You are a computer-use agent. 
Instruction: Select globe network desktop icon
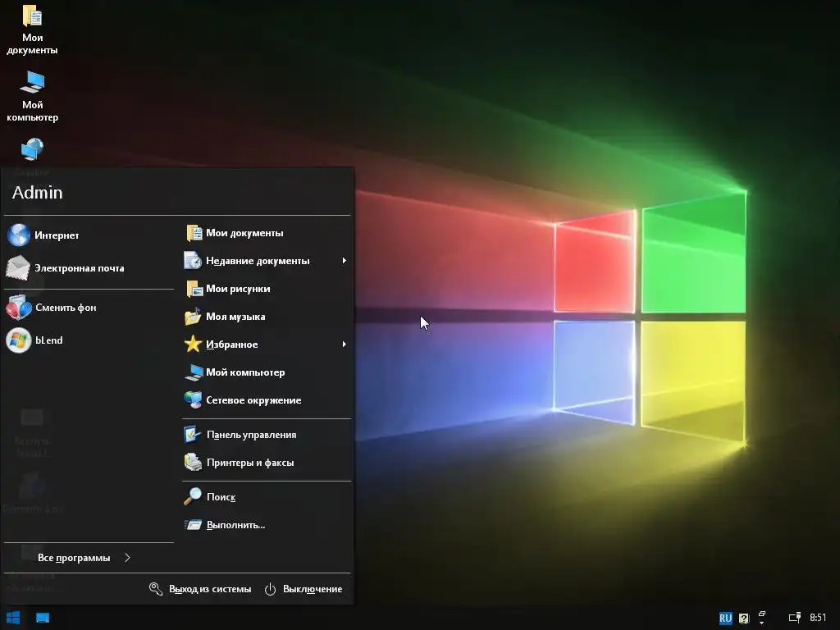click(x=32, y=149)
